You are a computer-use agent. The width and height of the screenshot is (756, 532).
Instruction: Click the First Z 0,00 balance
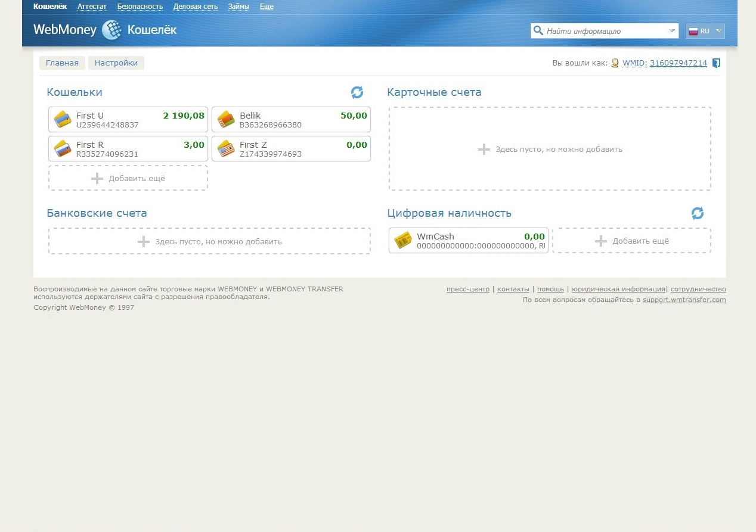coord(357,145)
